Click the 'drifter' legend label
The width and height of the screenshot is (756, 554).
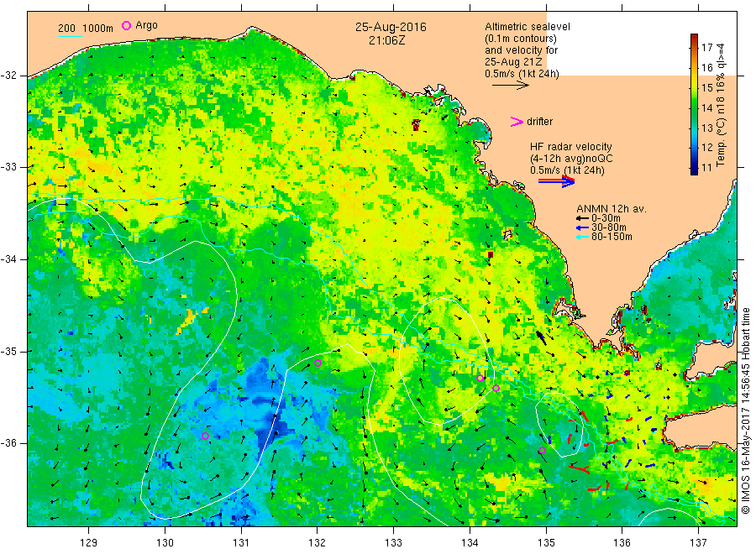pos(539,122)
